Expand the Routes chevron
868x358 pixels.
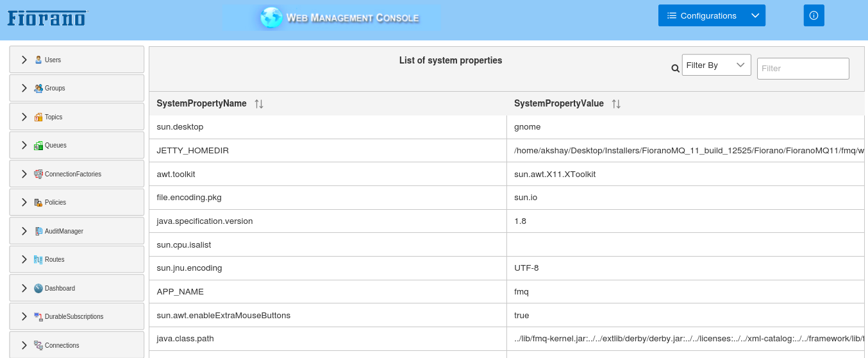click(24, 259)
